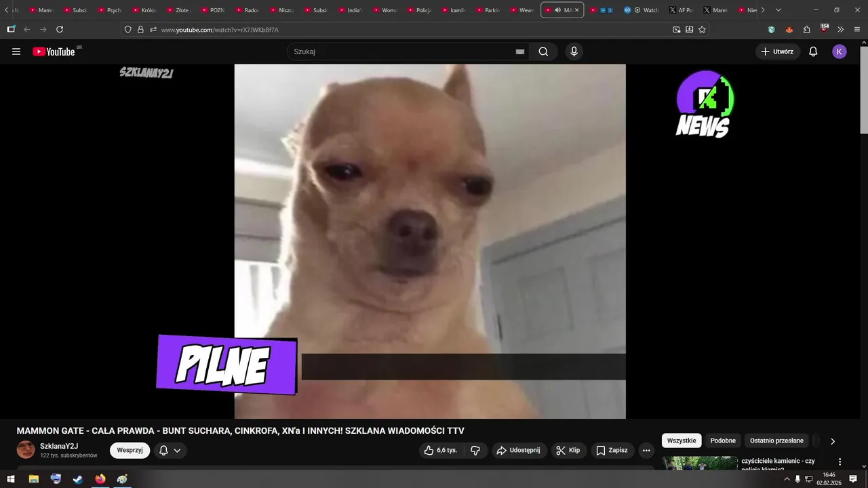
Task: Start voice search with microphone
Action: point(574,52)
